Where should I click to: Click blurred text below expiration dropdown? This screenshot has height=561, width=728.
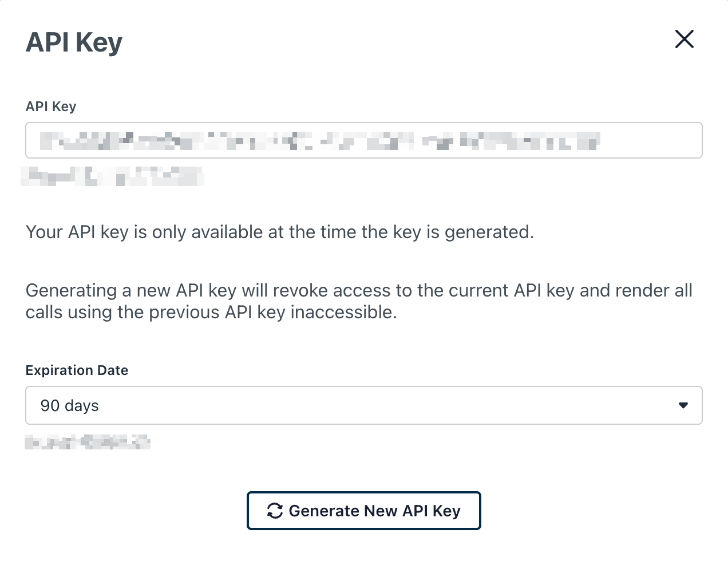click(x=88, y=442)
